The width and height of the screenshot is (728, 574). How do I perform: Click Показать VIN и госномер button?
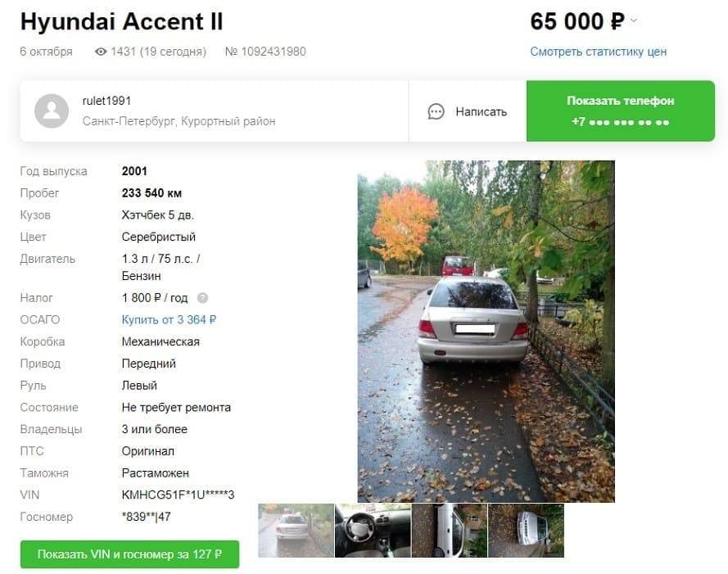coord(129,554)
